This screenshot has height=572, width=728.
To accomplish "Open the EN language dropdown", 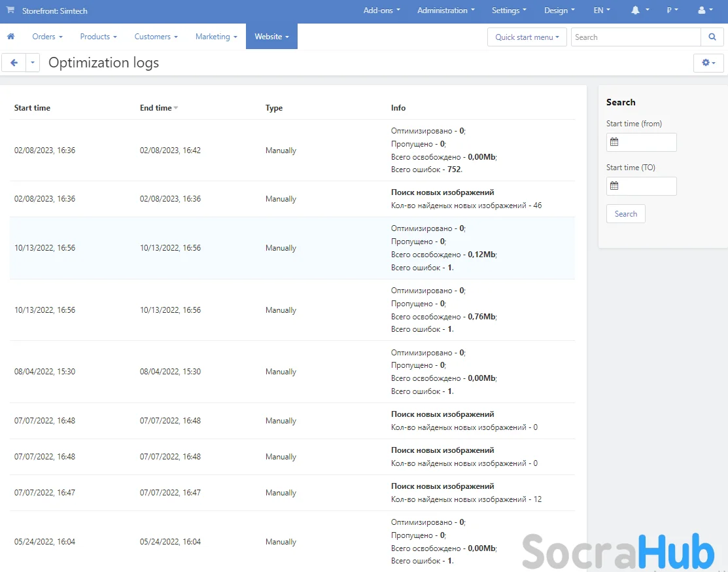I will (601, 10).
